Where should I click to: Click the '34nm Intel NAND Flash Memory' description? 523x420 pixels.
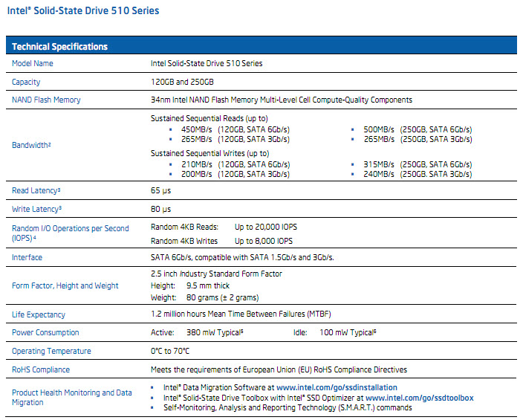[x=282, y=100]
